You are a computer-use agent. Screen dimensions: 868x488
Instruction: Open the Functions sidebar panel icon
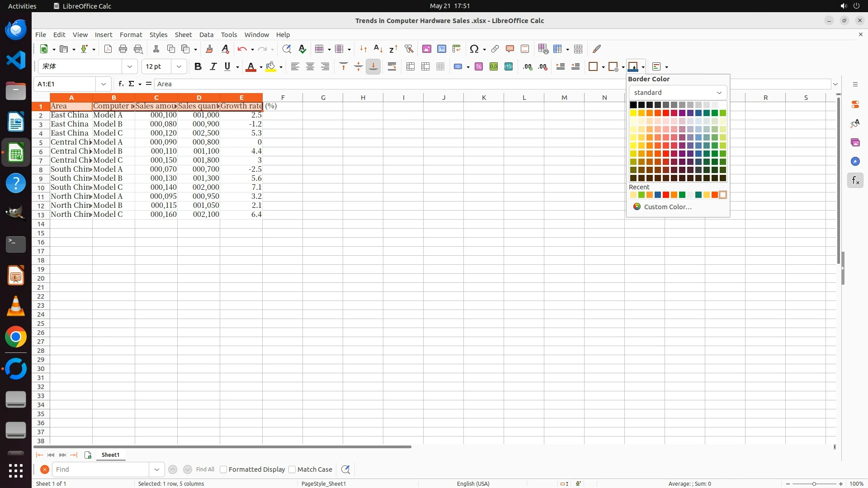[x=855, y=181]
